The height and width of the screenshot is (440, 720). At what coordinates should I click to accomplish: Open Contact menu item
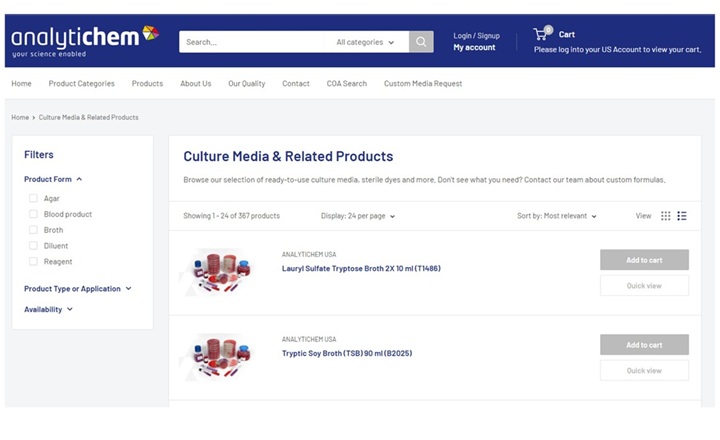click(296, 84)
